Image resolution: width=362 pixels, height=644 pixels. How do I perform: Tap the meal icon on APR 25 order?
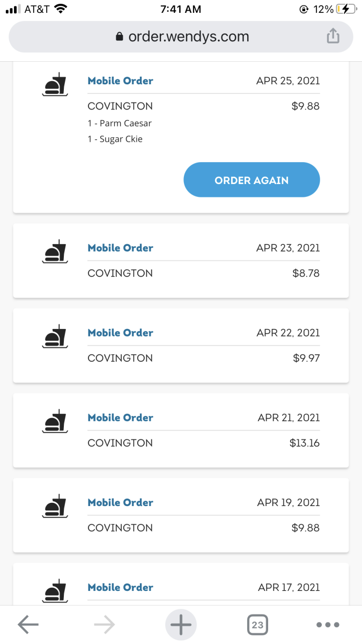[55, 85]
